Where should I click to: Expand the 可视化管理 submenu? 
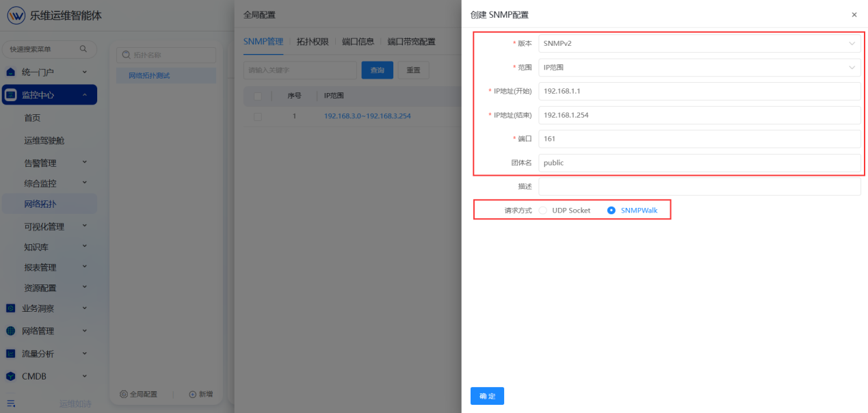tap(85, 226)
